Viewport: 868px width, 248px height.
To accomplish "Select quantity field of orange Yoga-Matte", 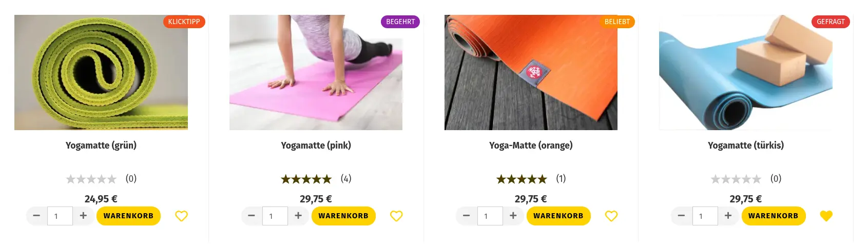I will pos(490,216).
